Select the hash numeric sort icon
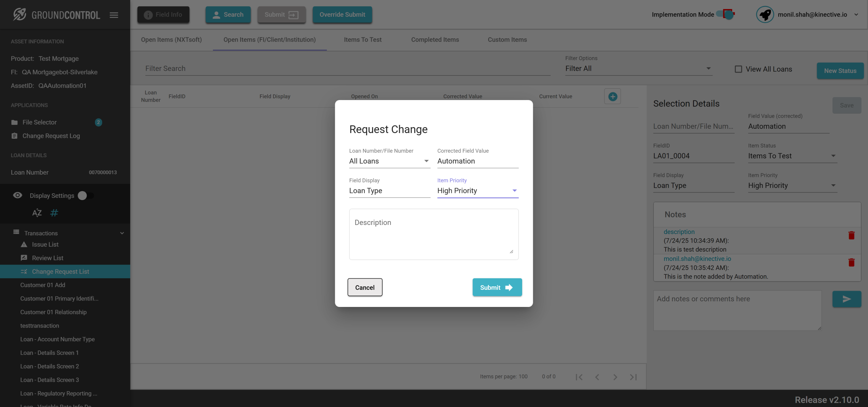The height and width of the screenshot is (407, 868). tap(54, 213)
